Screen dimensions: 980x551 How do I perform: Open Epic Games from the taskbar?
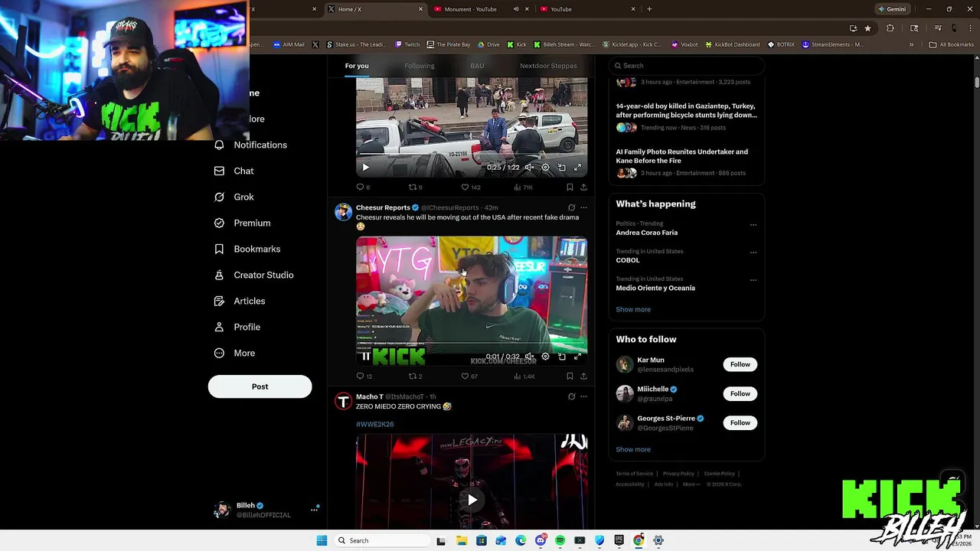click(x=619, y=540)
